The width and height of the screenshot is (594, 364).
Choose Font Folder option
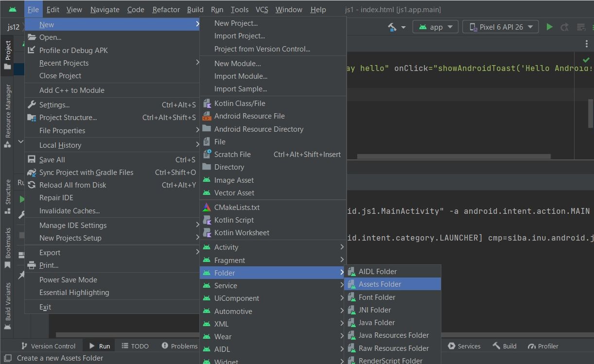pyautogui.click(x=392, y=297)
